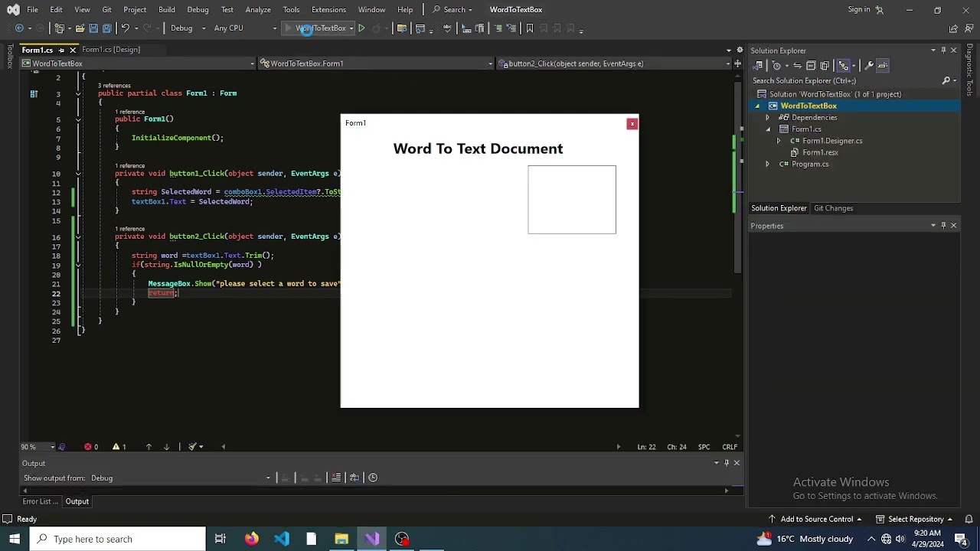Click Solution Explorer Pending Changes Filter clock icon
This screenshot has height=551, width=980.
pos(776,66)
